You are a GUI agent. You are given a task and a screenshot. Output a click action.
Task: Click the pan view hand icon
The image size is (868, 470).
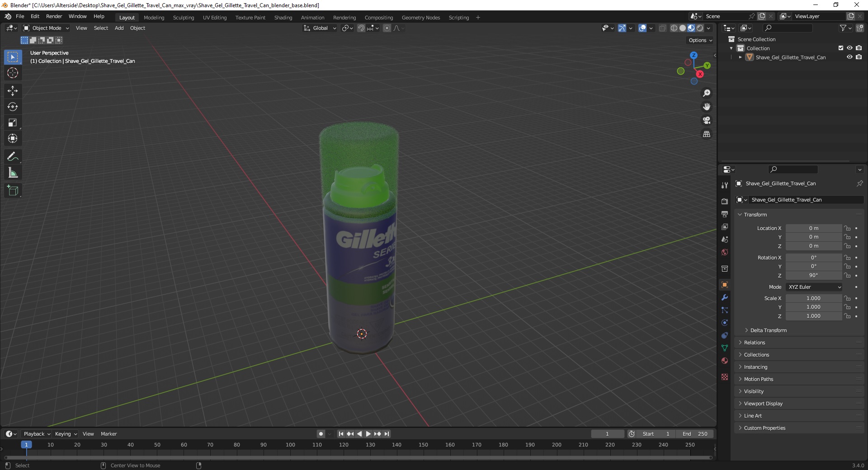pyautogui.click(x=707, y=107)
